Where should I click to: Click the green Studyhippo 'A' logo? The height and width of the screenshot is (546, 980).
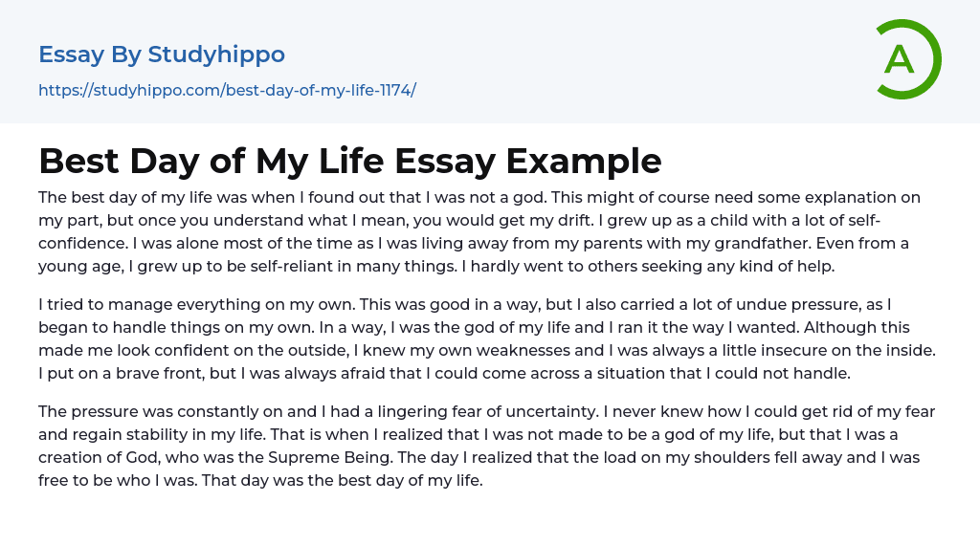pos(907,59)
